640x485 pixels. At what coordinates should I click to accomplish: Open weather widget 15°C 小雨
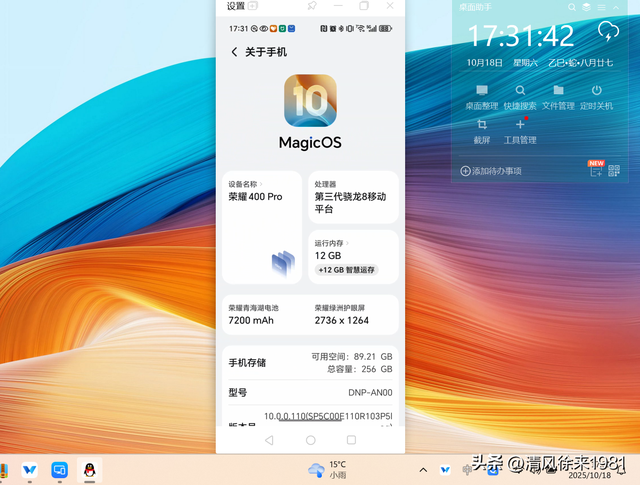(x=327, y=469)
